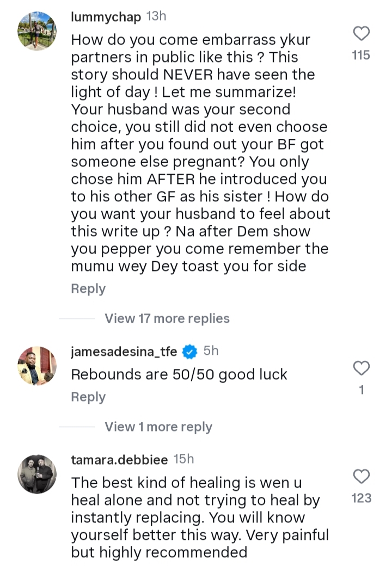Like lummychap's comment with the heart
Image resolution: width=392 pixels, height=566 pixels.
362,34
